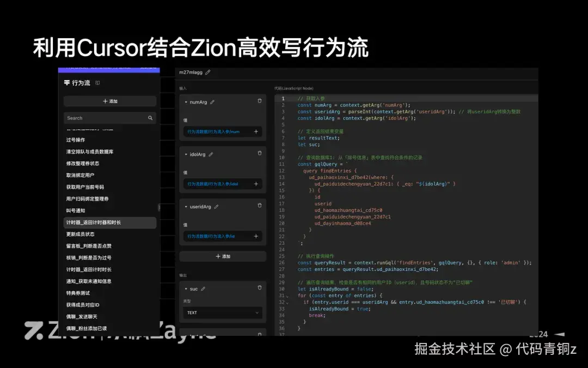Collapse the suc output block
Image resolution: width=588 pixels, height=368 pixels.
tap(186, 289)
